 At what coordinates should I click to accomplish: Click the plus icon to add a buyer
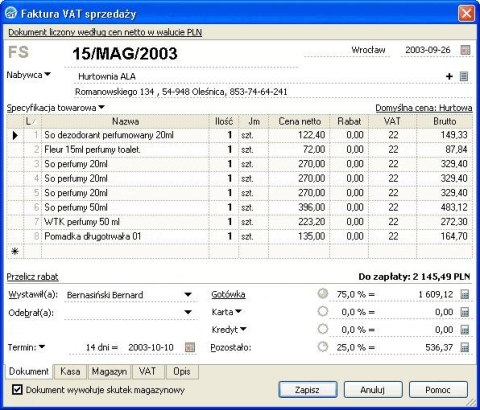449,76
